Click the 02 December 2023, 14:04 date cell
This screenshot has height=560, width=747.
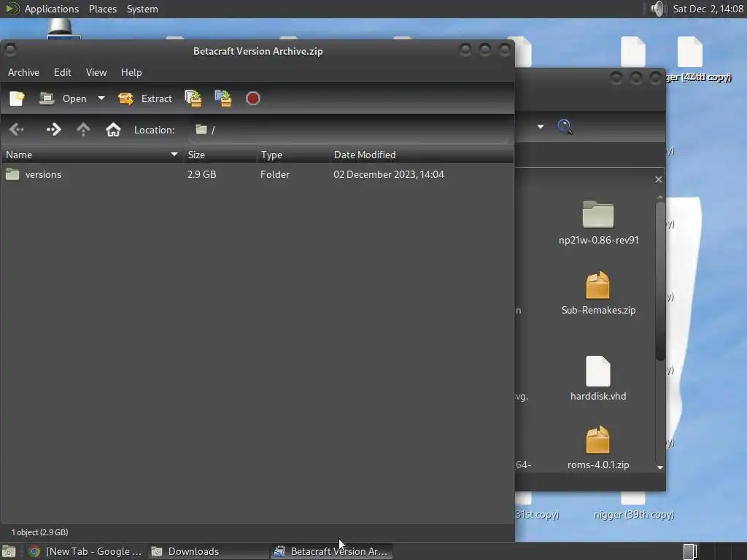click(x=389, y=174)
